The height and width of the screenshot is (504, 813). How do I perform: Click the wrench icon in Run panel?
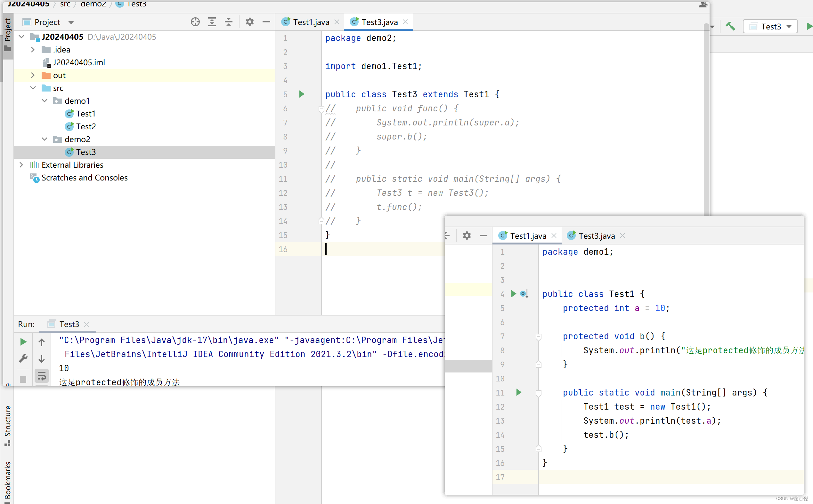[23, 359]
